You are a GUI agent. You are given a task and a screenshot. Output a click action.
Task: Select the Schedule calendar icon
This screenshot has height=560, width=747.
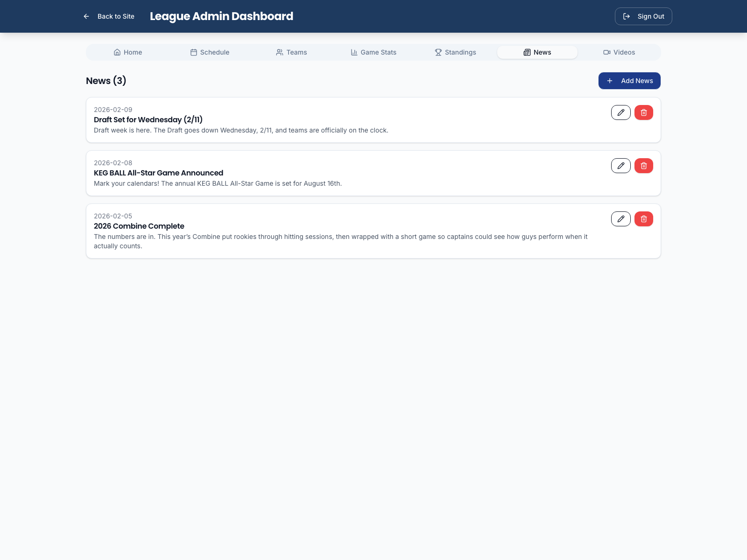pyautogui.click(x=194, y=52)
